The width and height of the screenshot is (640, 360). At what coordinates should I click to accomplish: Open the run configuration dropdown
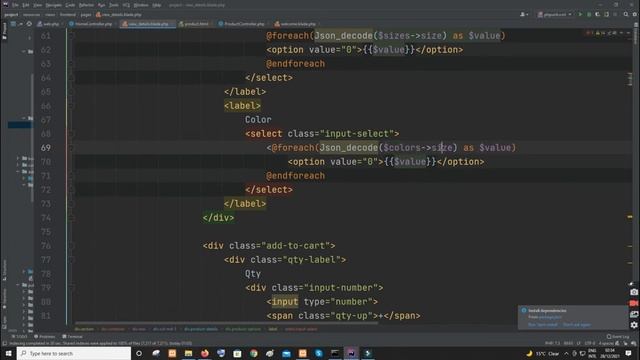tap(554, 15)
